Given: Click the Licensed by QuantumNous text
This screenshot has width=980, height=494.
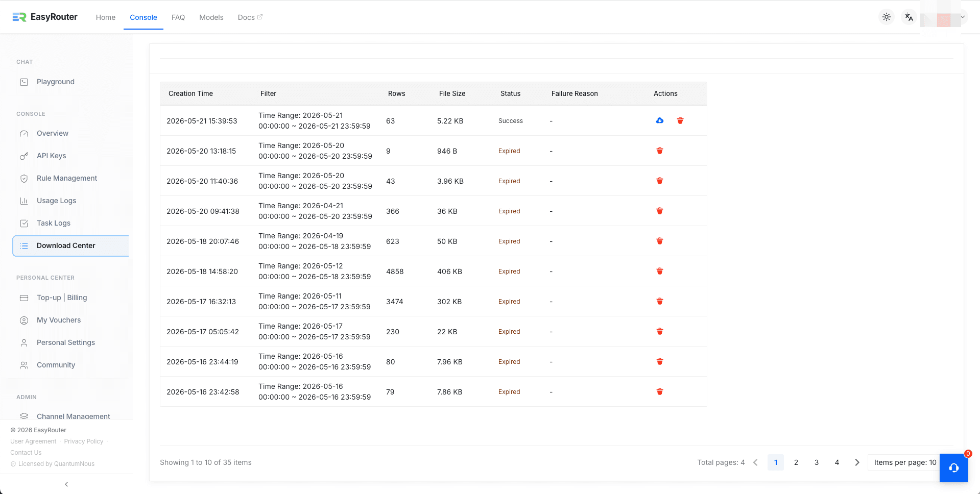Looking at the screenshot, I should pyautogui.click(x=56, y=464).
